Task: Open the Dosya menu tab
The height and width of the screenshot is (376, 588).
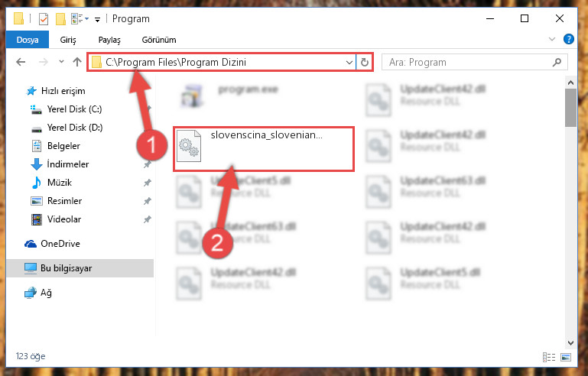Action: pos(28,40)
